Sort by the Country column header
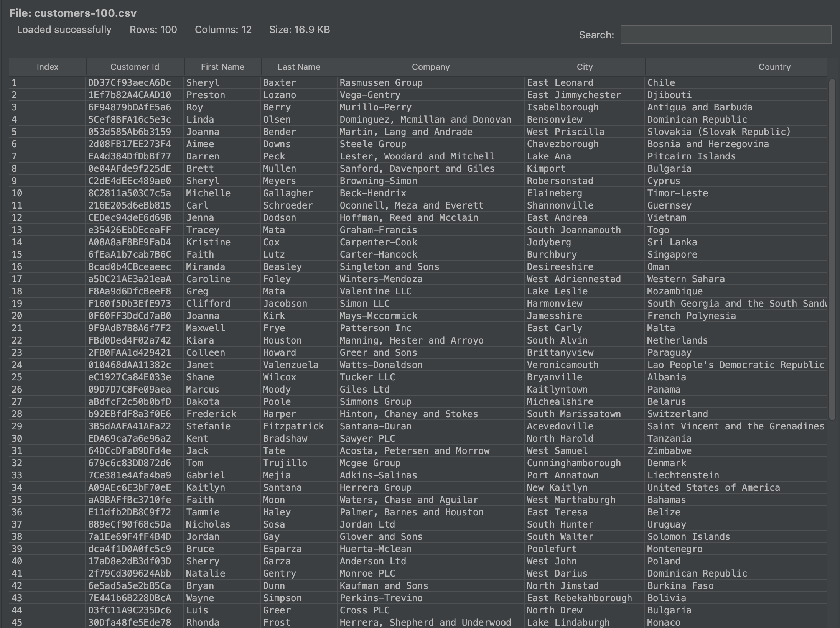 [774, 67]
